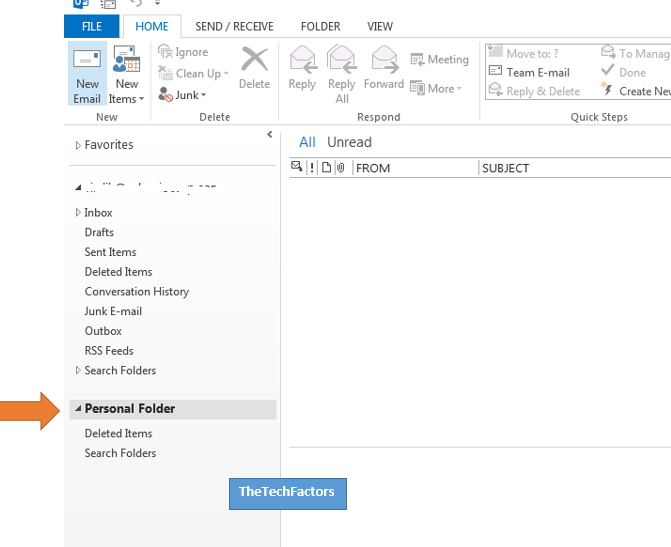Image resolution: width=671 pixels, height=547 pixels.
Task: Click the Meeting reply button
Action: (439, 59)
